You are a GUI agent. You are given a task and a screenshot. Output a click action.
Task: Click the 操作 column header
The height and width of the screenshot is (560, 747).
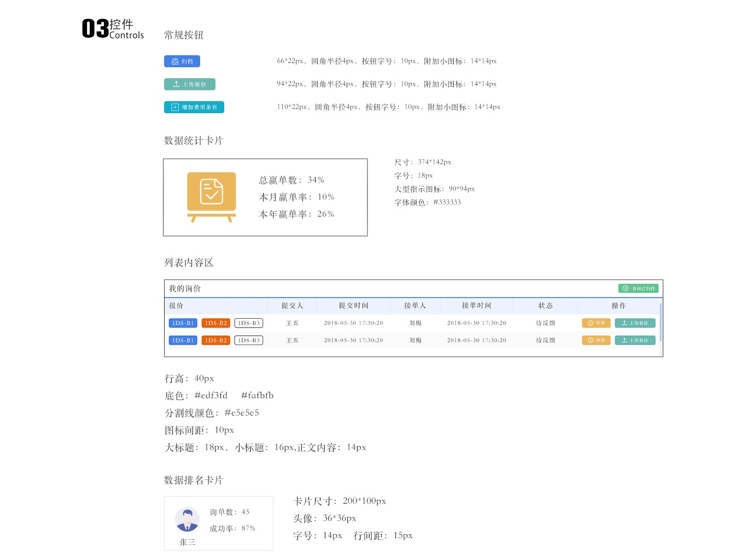click(x=618, y=306)
